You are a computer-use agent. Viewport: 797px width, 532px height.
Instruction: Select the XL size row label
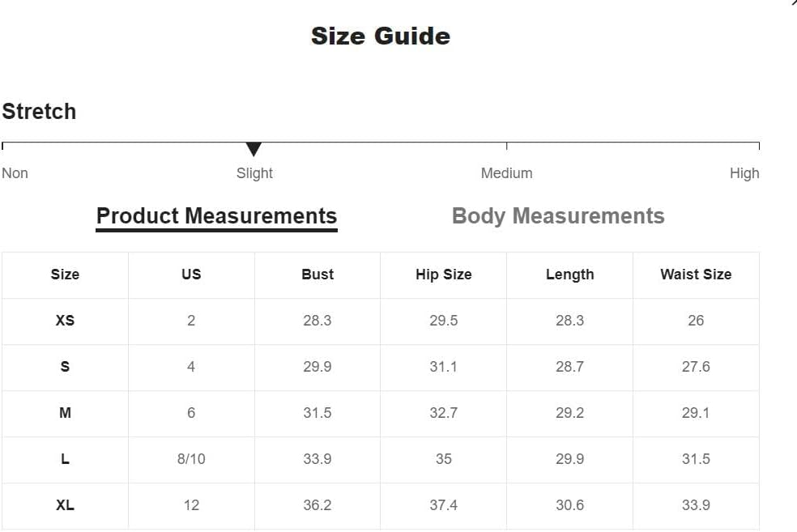(x=65, y=505)
